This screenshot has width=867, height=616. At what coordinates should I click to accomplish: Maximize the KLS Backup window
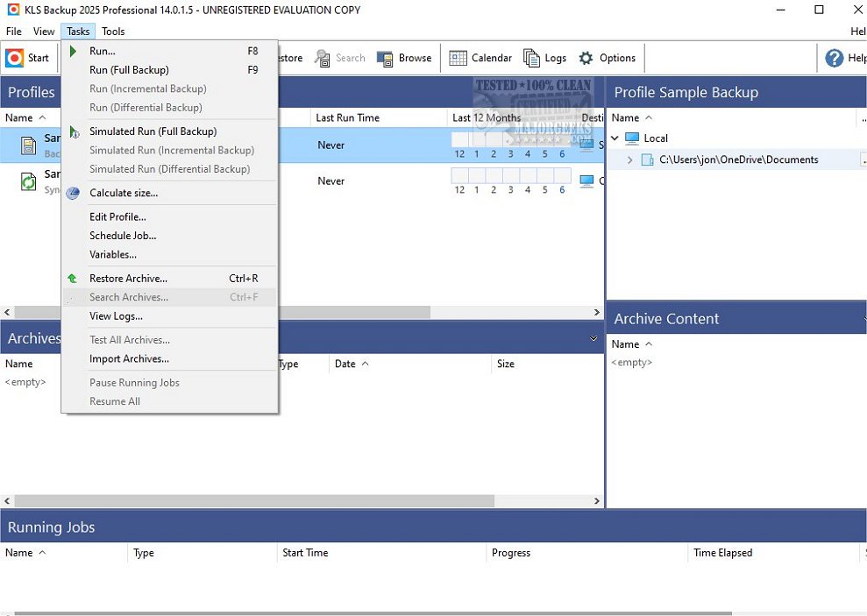pos(820,10)
